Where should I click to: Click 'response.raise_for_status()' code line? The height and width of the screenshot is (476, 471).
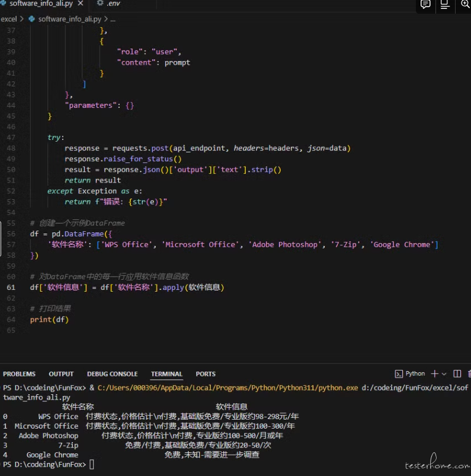point(123,159)
